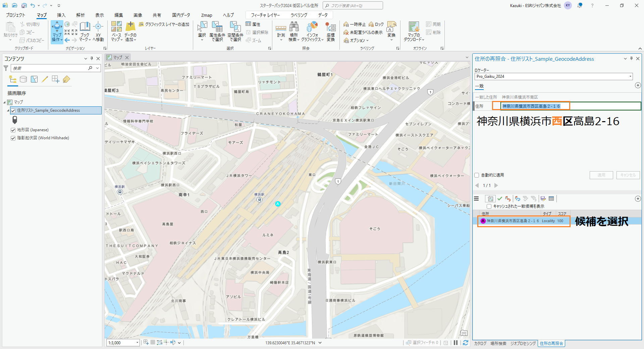Show the list by drawing order
Image resolution: width=644 pixels, height=349 pixels.
pos(13,79)
